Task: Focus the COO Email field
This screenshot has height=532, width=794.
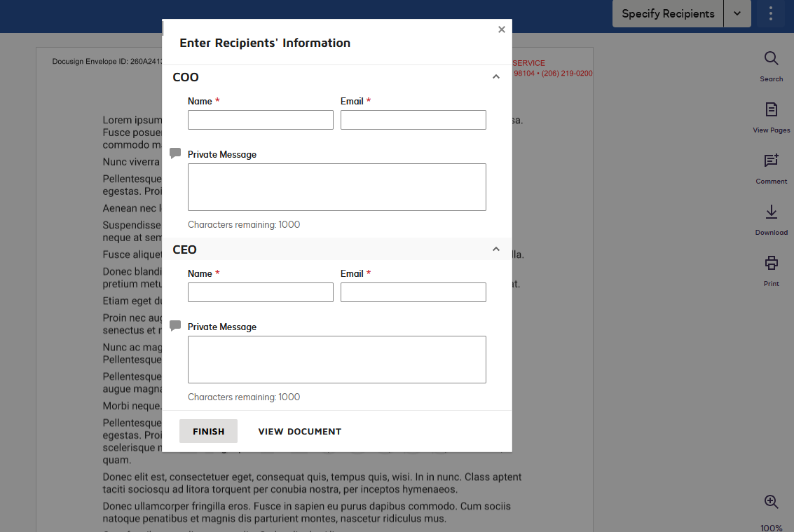Action: pyautogui.click(x=413, y=120)
